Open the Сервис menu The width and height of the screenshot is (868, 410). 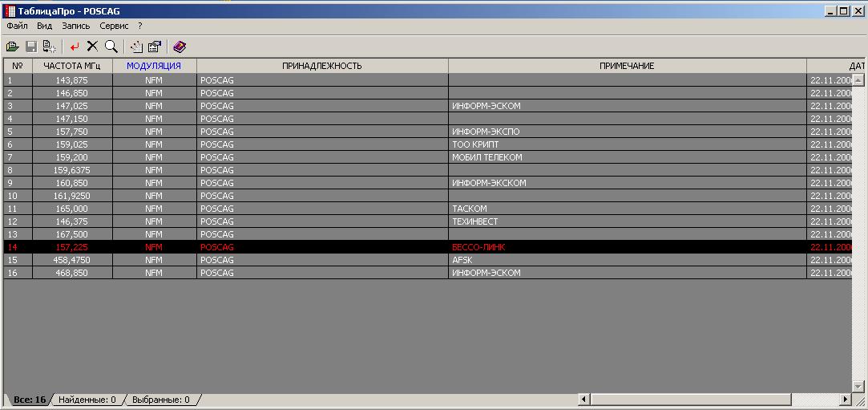(x=114, y=26)
